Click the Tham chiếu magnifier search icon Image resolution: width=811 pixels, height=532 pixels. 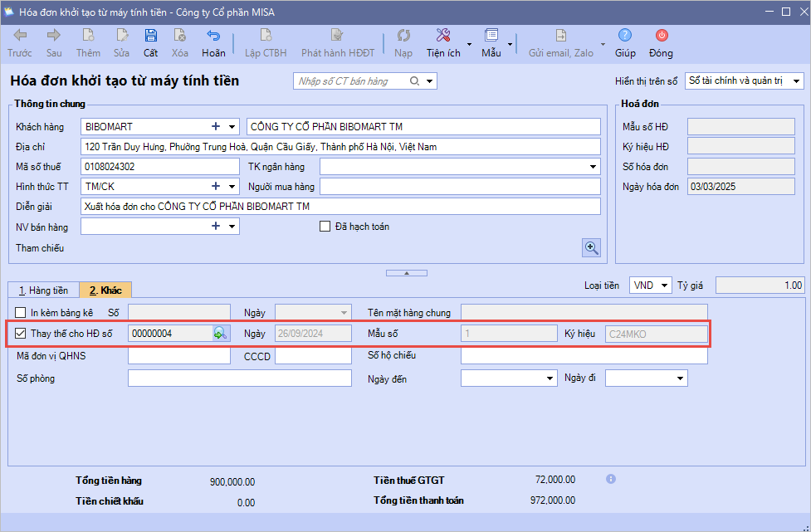point(591,247)
